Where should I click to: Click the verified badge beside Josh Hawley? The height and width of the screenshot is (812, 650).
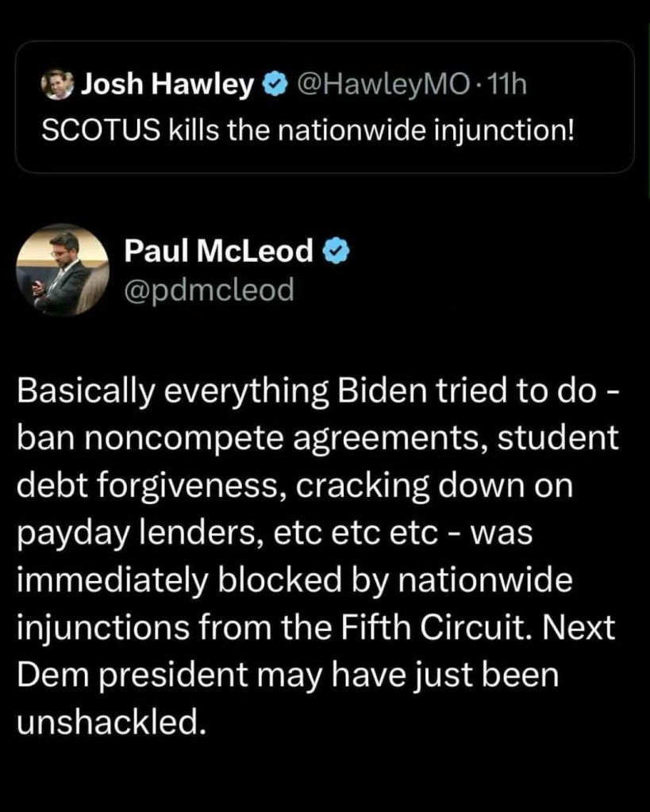tap(275, 84)
